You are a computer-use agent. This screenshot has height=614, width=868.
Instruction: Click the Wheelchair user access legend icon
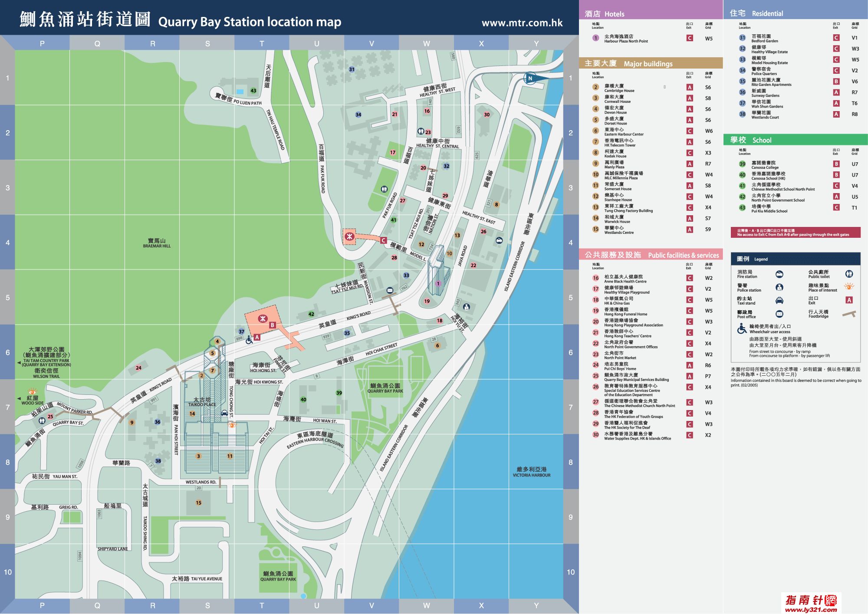coord(742,329)
